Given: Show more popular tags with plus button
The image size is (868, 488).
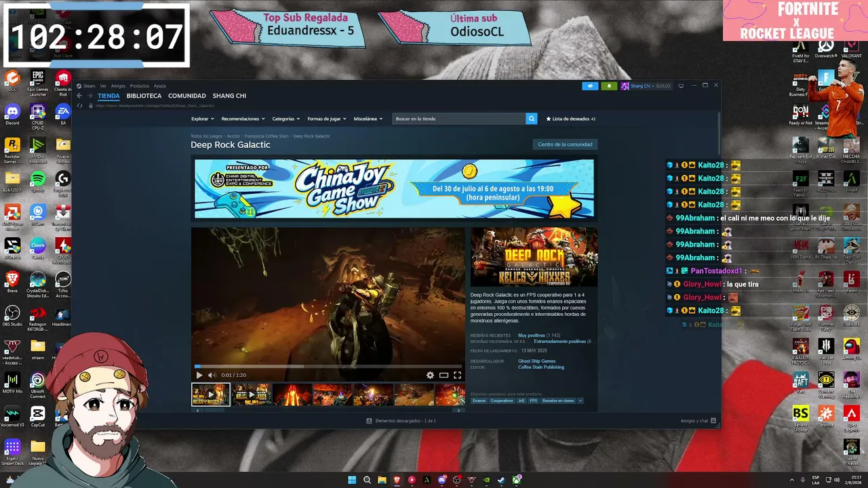Looking at the screenshot, I should pos(580,401).
